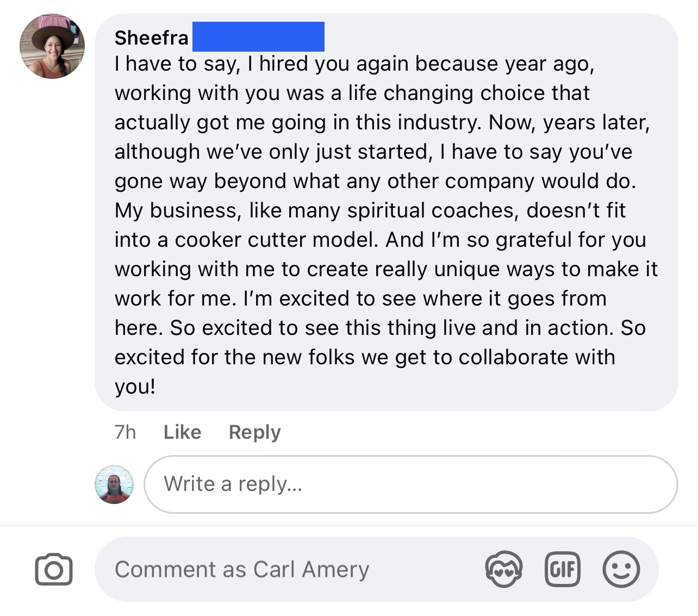The width and height of the screenshot is (698, 616).
Task: Tap the camera icon left of comment bar
Action: click(x=53, y=569)
